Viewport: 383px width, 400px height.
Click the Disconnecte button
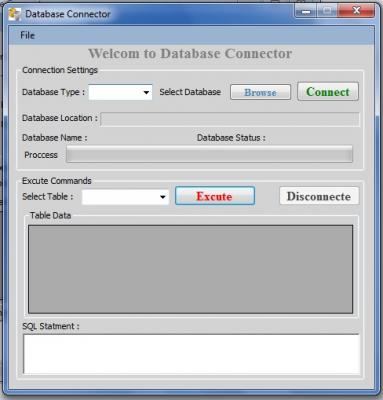[319, 196]
